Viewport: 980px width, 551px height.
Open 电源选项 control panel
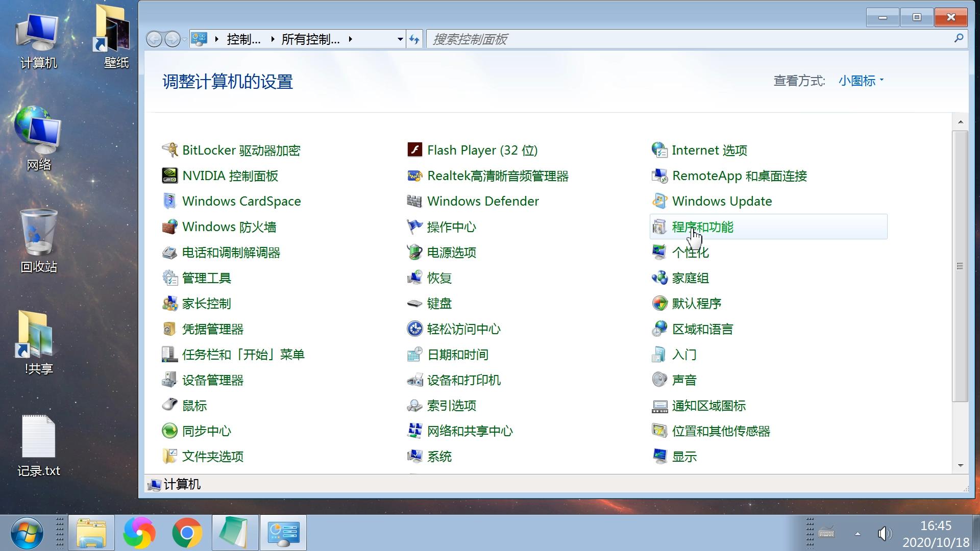click(451, 253)
